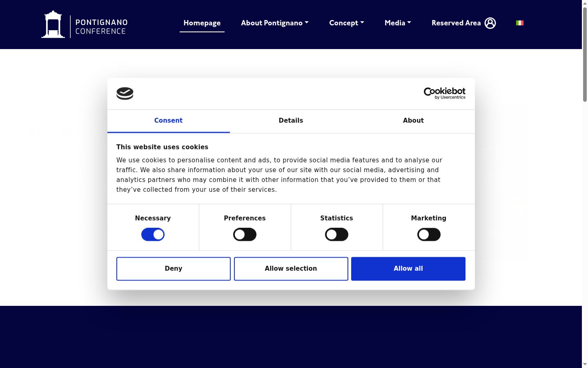Enable the Preferences cookies switch
The height and width of the screenshot is (368, 588).
pos(245,235)
